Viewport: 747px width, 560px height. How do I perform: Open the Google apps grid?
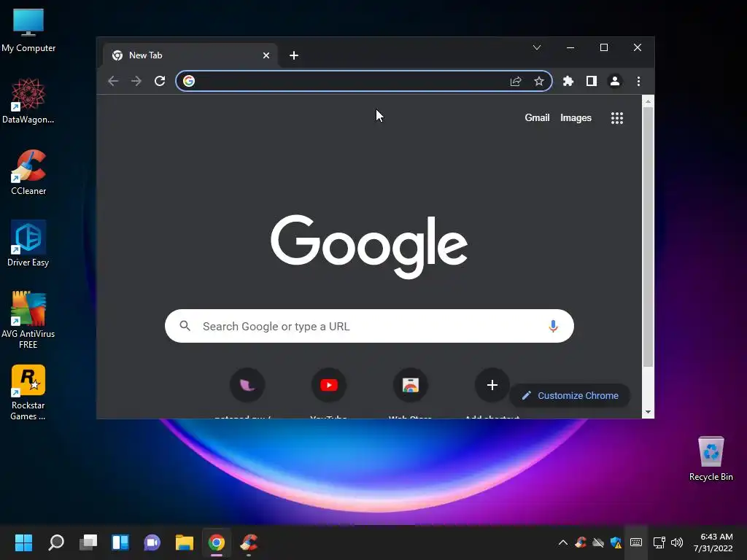point(617,118)
